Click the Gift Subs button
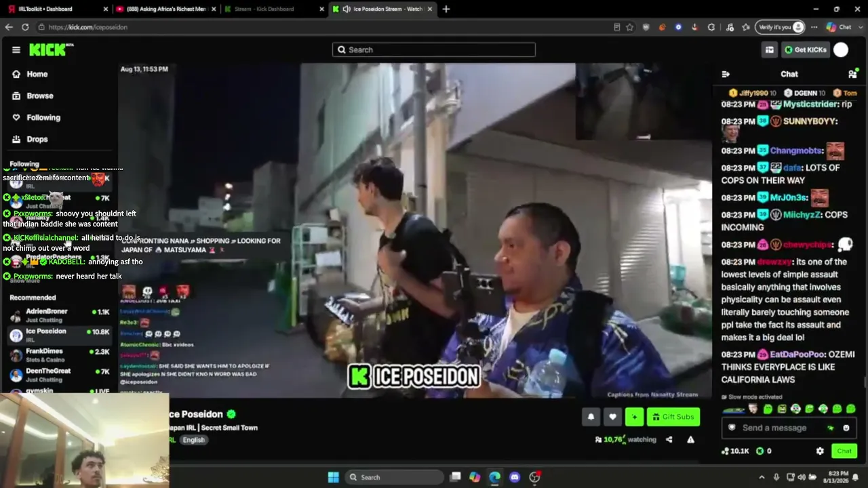 click(673, 417)
